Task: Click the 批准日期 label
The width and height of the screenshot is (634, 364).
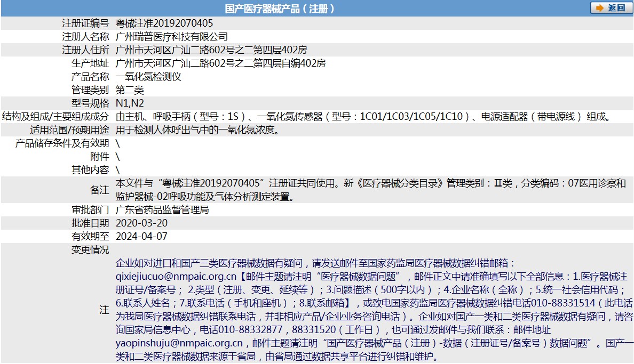Action: pyautogui.click(x=90, y=223)
